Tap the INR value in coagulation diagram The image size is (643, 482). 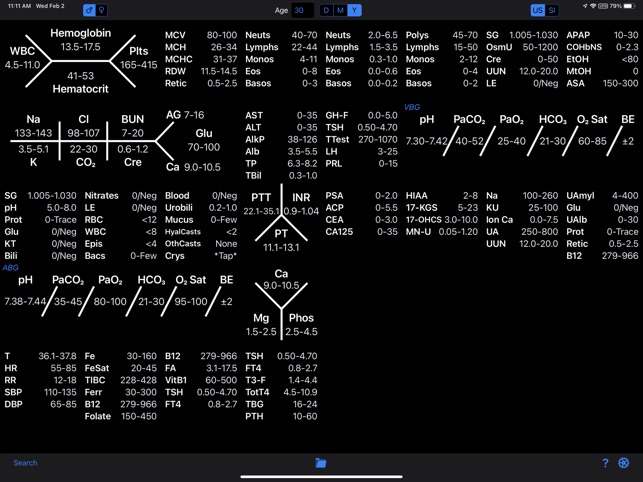(x=301, y=211)
